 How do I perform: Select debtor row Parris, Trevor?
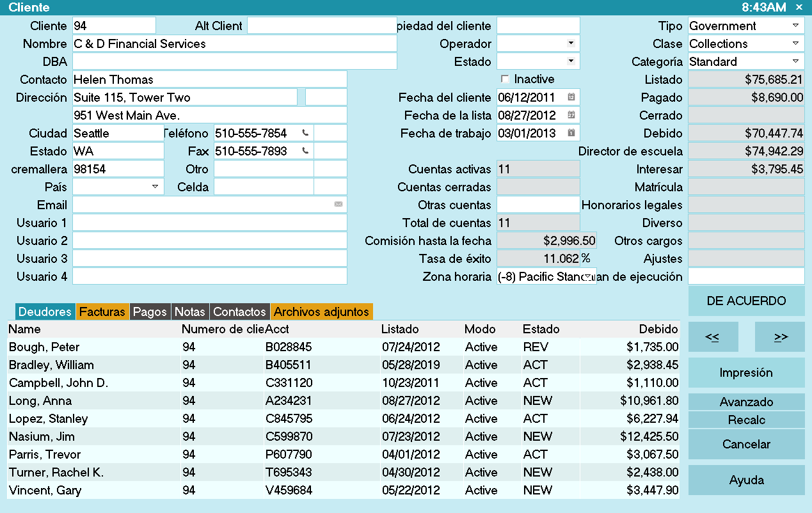click(x=344, y=454)
